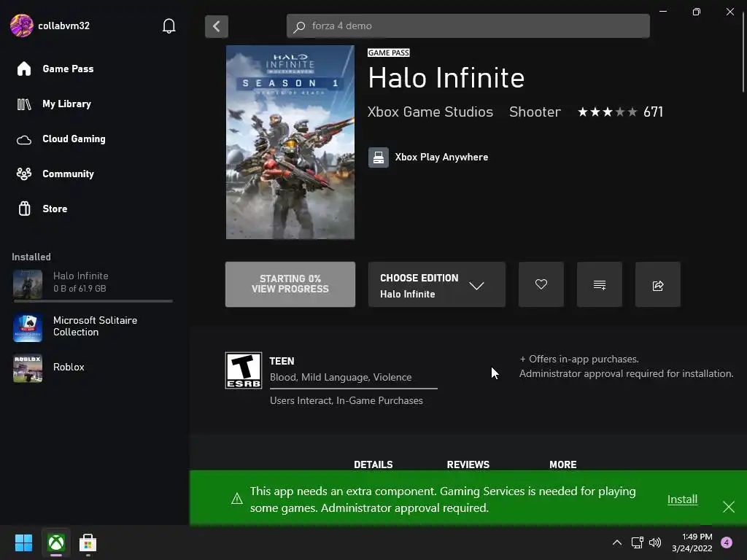The width and height of the screenshot is (747, 560).
Task: Click the Game Pass home icon
Action: (x=24, y=69)
